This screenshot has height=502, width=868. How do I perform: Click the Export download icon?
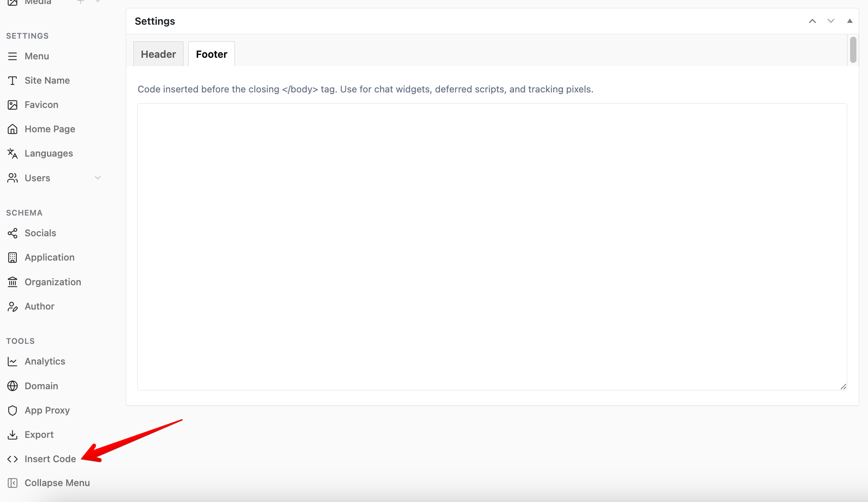pos(12,435)
